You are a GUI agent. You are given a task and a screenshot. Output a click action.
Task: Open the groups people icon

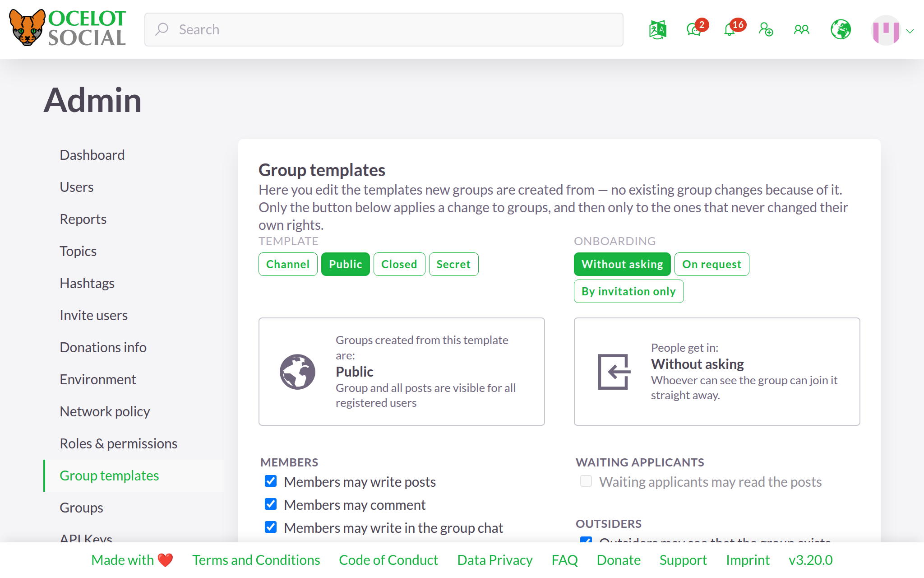pyautogui.click(x=802, y=30)
